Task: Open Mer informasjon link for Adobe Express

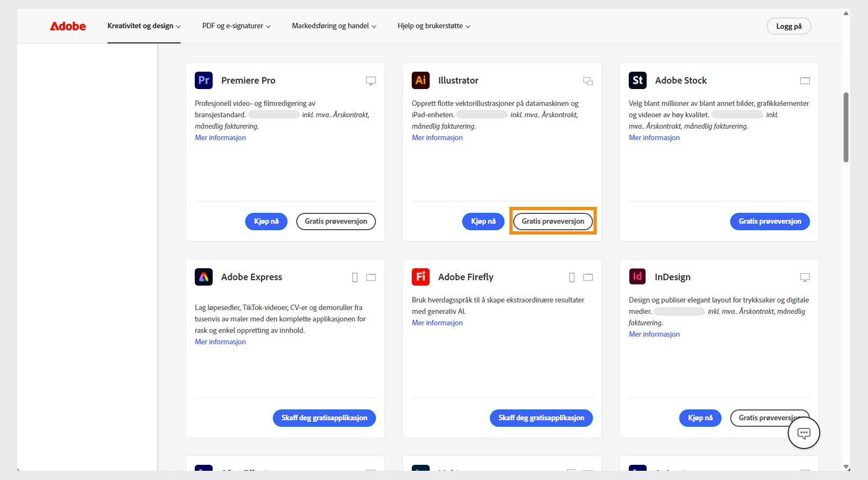Action: (x=220, y=342)
